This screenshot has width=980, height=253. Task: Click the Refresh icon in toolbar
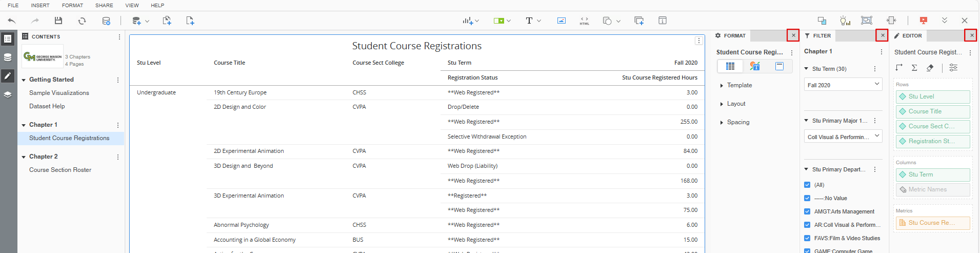pyautogui.click(x=82, y=21)
